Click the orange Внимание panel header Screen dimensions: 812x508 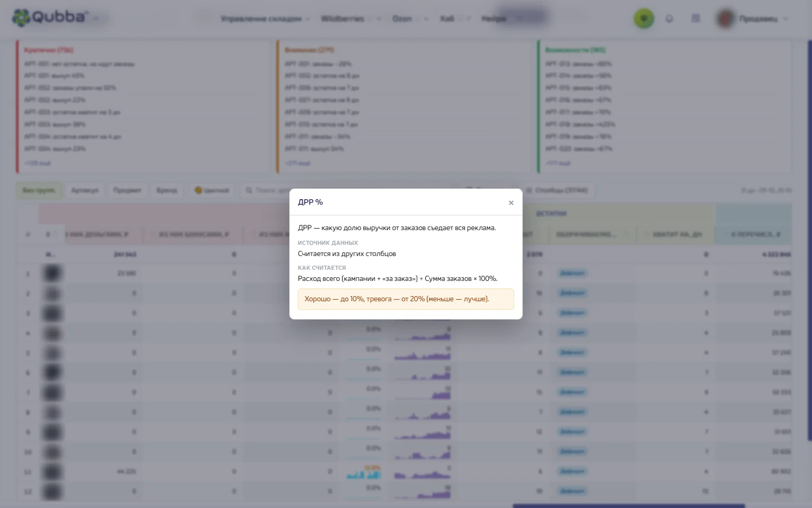(309, 50)
